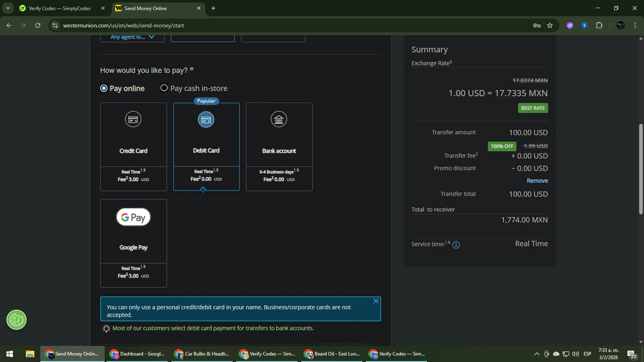Screen dimensions: 644x362
Task: Open the Extensions puzzle icon
Action: tap(599, 25)
